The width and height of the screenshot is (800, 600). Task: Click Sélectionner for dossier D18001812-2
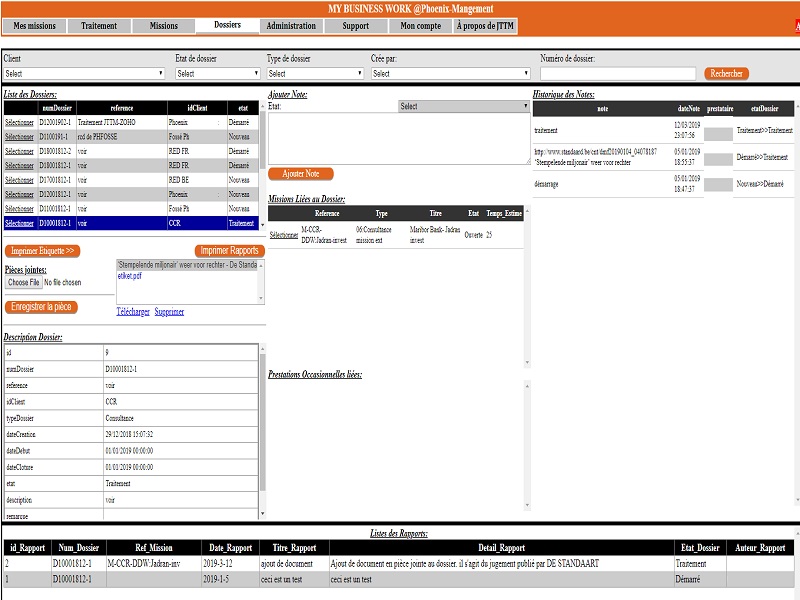pyautogui.click(x=19, y=151)
